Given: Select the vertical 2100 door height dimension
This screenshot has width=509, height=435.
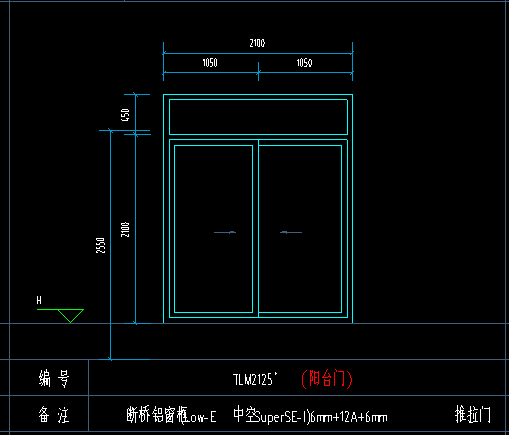Looking at the screenshot, I should pos(125,230).
